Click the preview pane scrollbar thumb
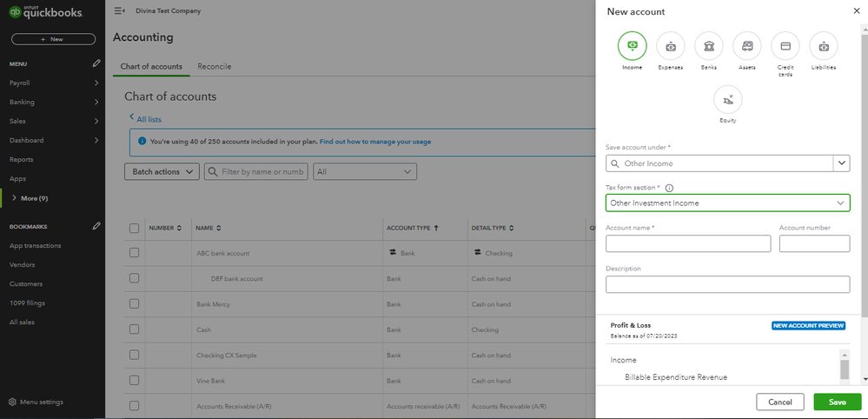The width and height of the screenshot is (868, 419). [x=845, y=369]
